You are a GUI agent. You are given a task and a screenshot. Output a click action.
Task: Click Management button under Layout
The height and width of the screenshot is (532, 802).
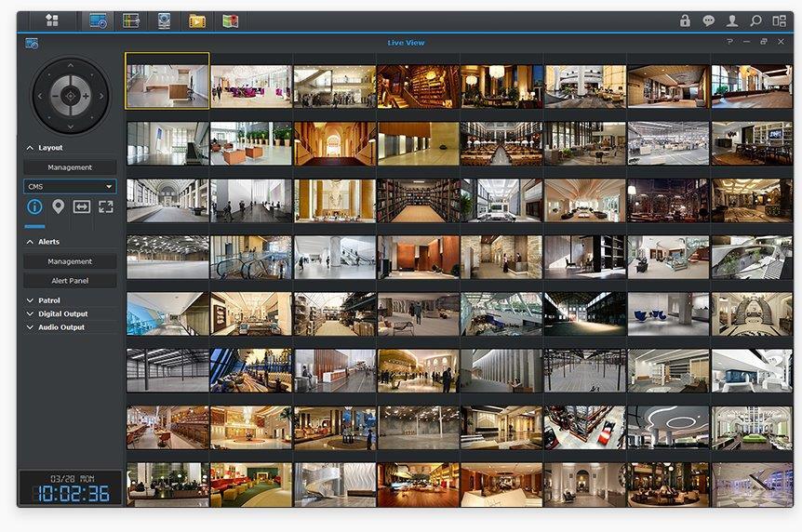click(x=71, y=167)
